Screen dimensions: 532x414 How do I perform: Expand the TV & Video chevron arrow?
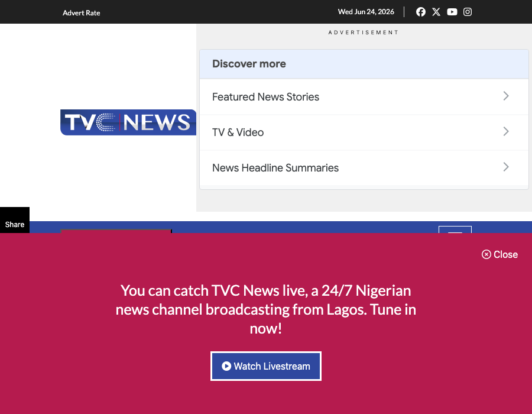pyautogui.click(x=506, y=131)
